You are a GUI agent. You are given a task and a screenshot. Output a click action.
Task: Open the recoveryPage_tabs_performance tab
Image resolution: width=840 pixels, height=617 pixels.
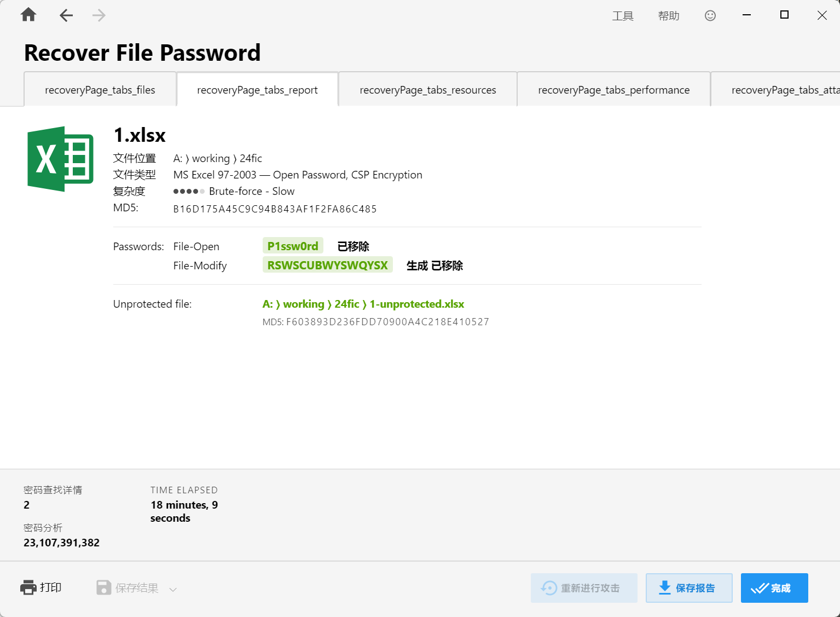[613, 90]
